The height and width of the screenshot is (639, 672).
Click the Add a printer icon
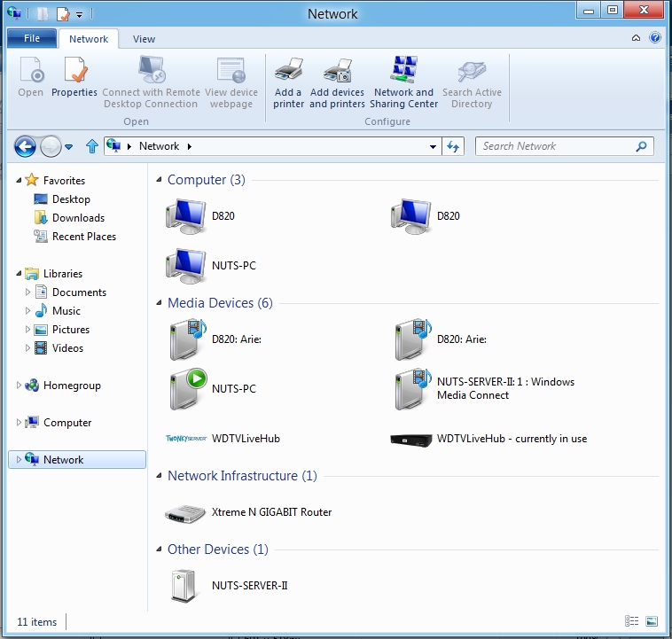coord(288,70)
